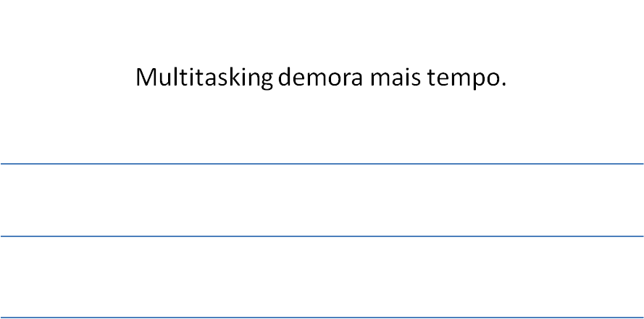This screenshot has height=319, width=644.
Task: Click empty space between sentence and top line
Action: tap(322, 127)
